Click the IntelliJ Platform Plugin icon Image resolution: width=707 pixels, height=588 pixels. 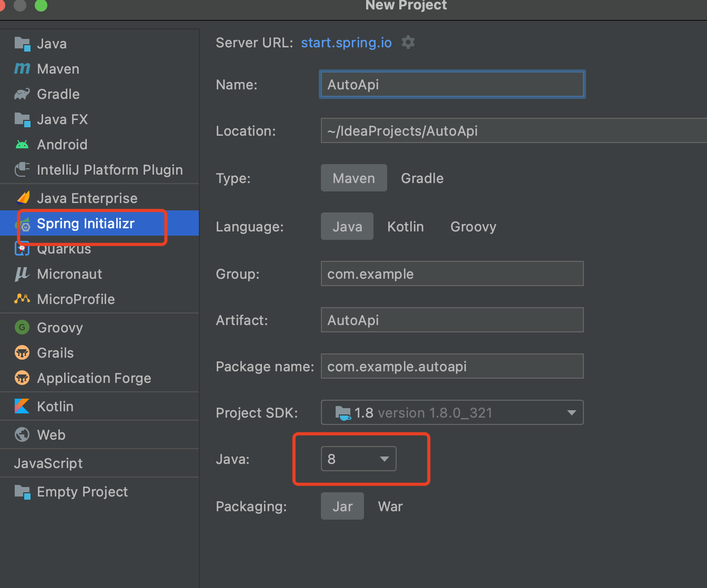(22, 169)
